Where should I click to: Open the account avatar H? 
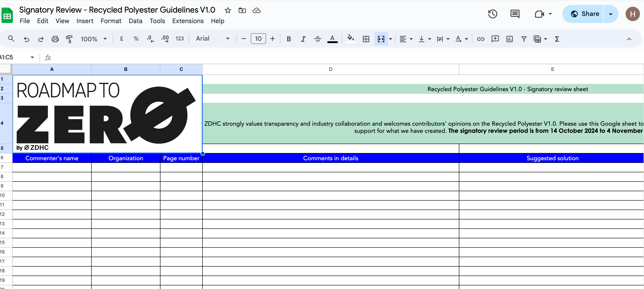click(x=633, y=14)
